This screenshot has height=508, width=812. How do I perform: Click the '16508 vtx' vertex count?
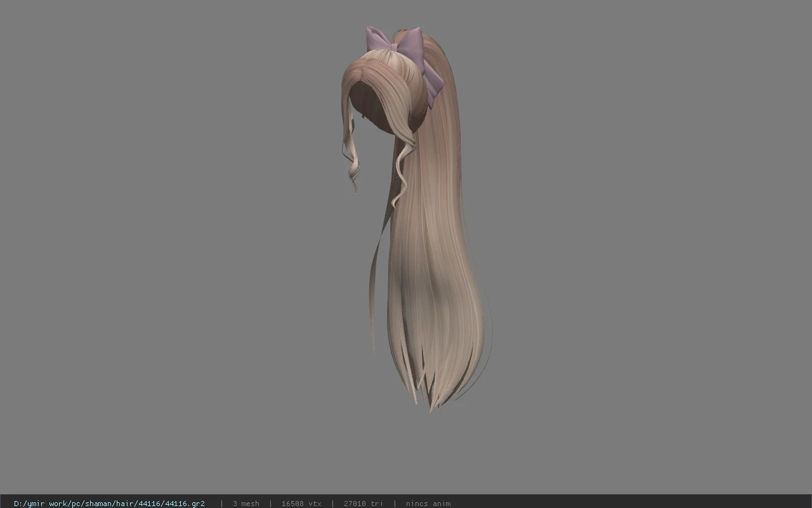click(301, 504)
